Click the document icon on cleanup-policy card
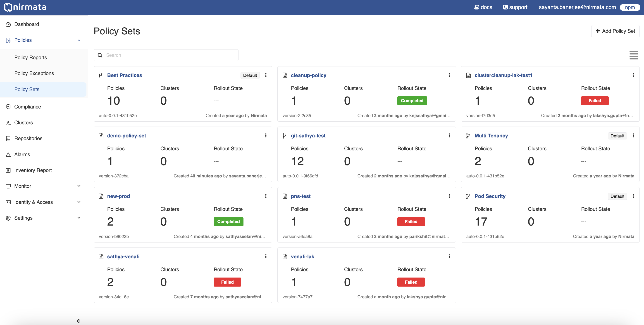Viewport: 644px width, 325px height. 285,75
